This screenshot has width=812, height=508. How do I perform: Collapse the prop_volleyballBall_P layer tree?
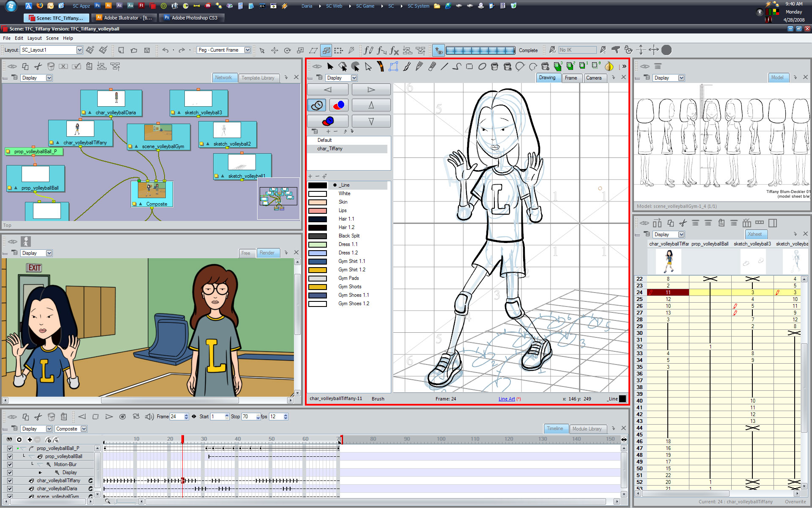[x=23, y=448]
